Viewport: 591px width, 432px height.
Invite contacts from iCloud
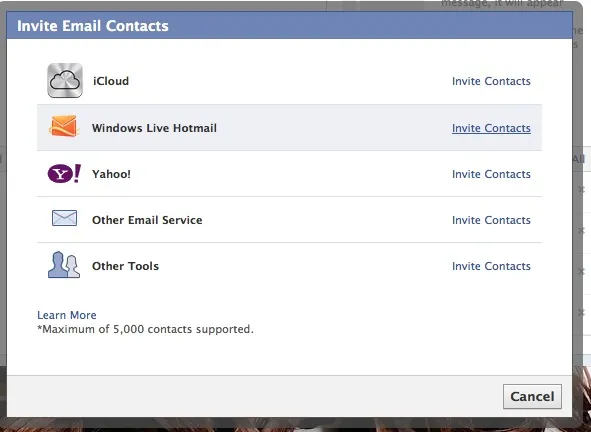pos(491,81)
